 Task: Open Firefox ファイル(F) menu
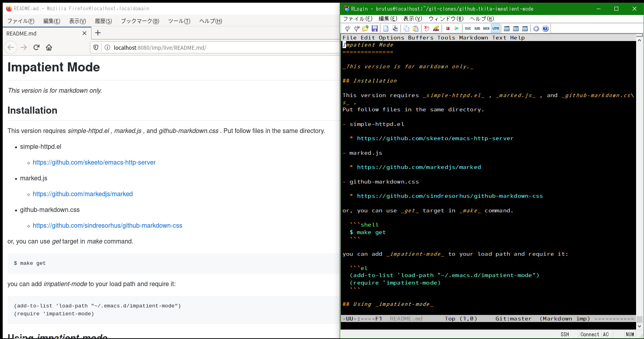(x=21, y=21)
